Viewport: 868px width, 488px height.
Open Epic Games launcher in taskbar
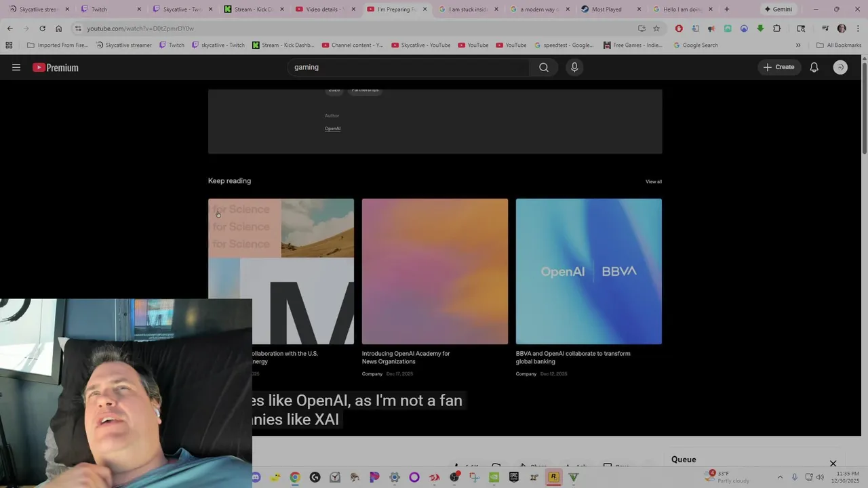pyautogui.click(x=514, y=477)
